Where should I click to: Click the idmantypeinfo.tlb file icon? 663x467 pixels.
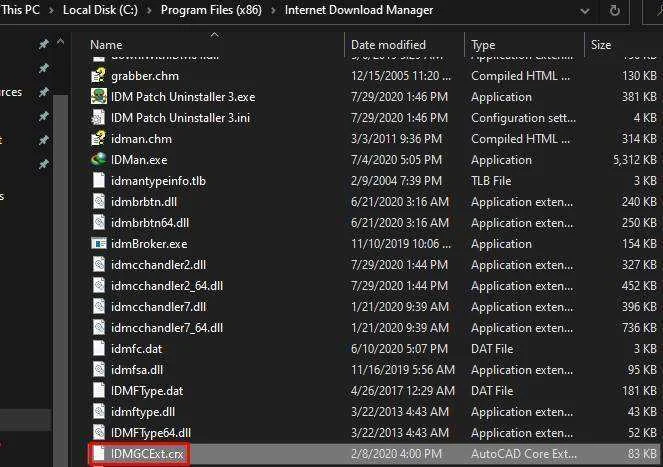[x=99, y=181]
